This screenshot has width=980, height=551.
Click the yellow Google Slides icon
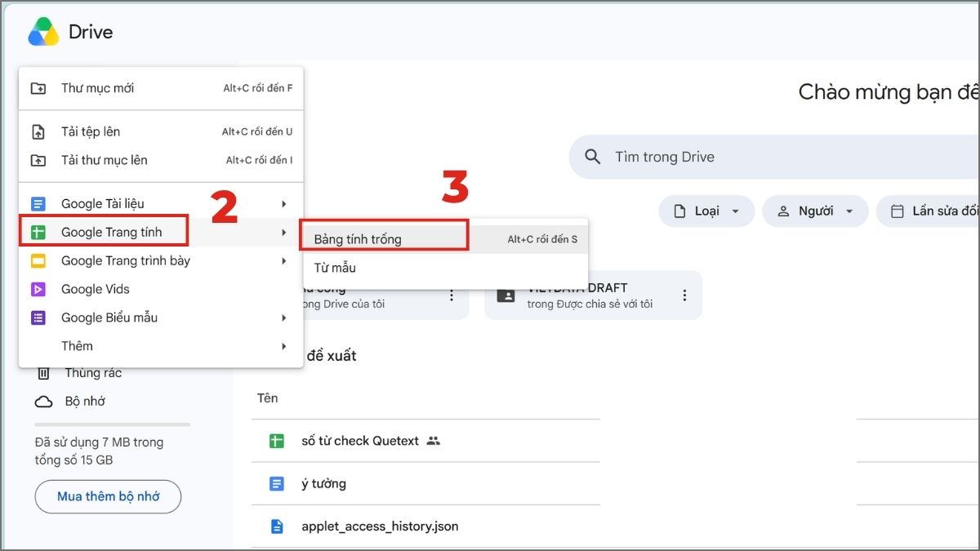[38, 260]
